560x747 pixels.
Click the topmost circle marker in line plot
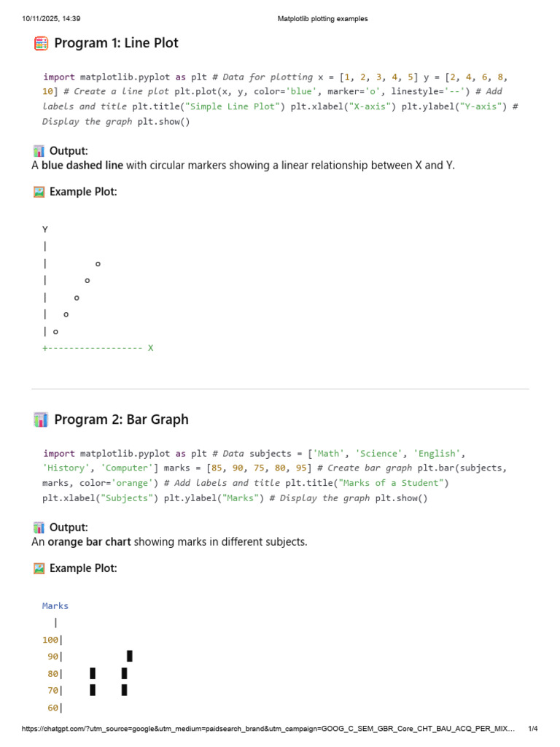tap(98, 263)
